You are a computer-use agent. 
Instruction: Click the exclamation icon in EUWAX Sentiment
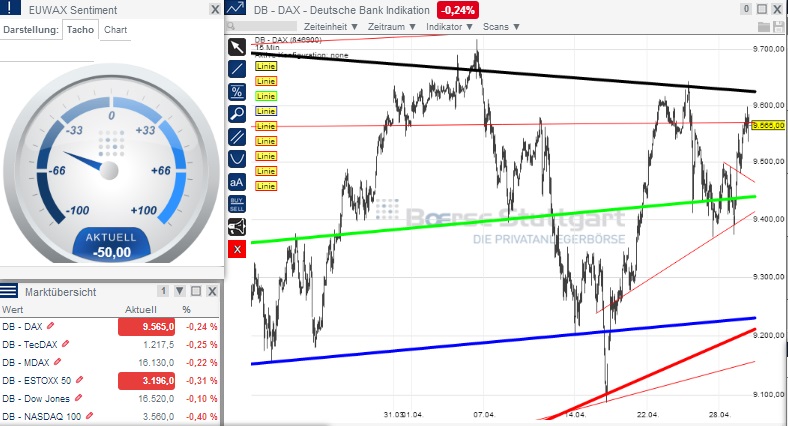[x=10, y=7]
